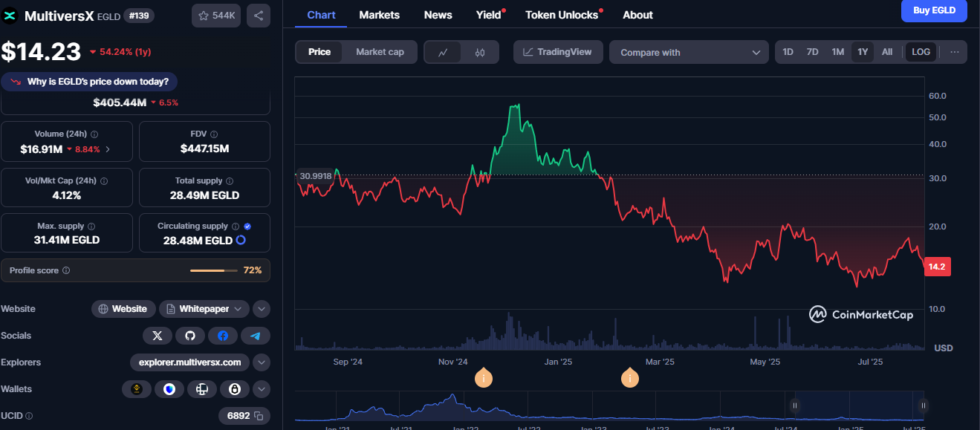
Task: Open the Website link button
Action: tap(124, 309)
